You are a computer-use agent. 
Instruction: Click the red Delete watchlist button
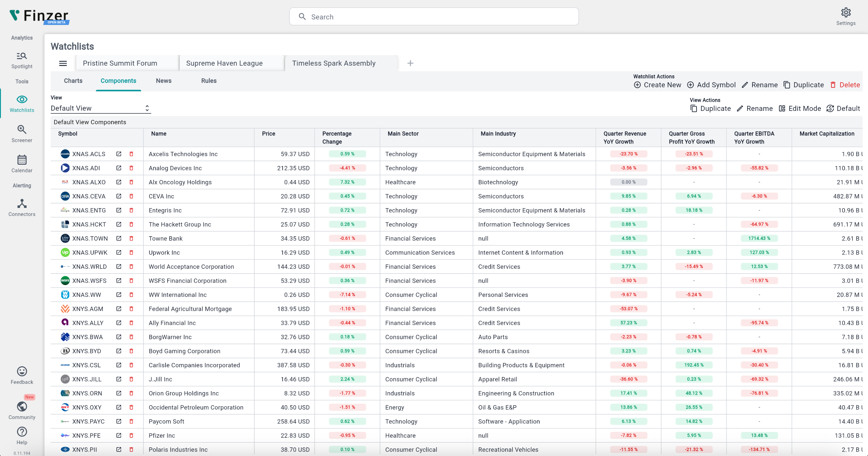coord(845,85)
